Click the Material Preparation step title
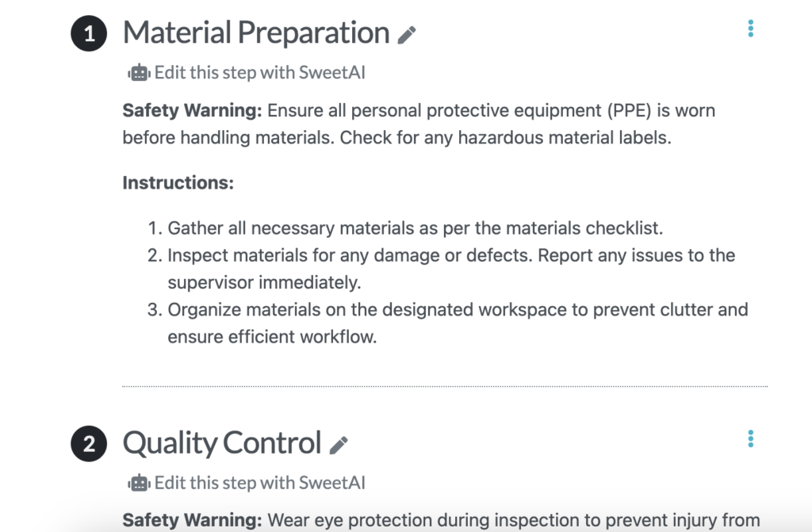This screenshot has width=812, height=532. point(256,33)
